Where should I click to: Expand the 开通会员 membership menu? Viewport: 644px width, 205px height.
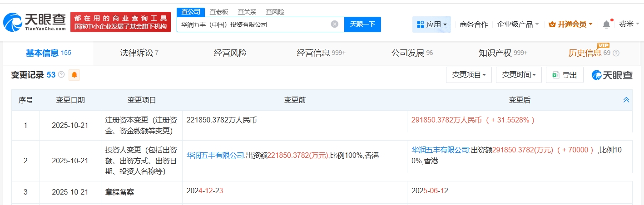pyautogui.click(x=570, y=24)
